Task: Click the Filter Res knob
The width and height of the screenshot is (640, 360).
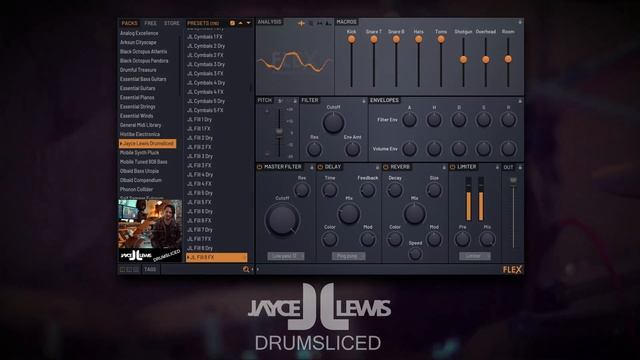Action: coord(314,149)
